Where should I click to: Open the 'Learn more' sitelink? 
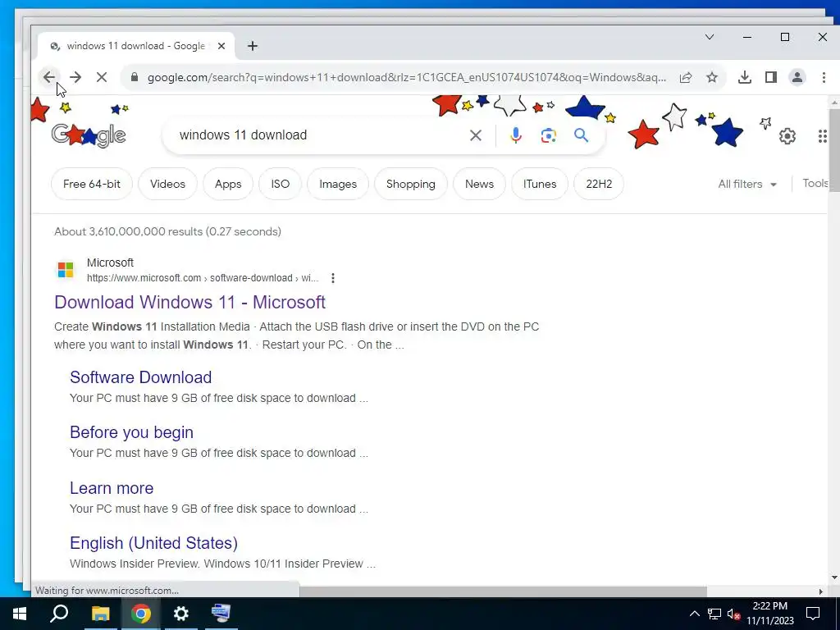pos(112,488)
